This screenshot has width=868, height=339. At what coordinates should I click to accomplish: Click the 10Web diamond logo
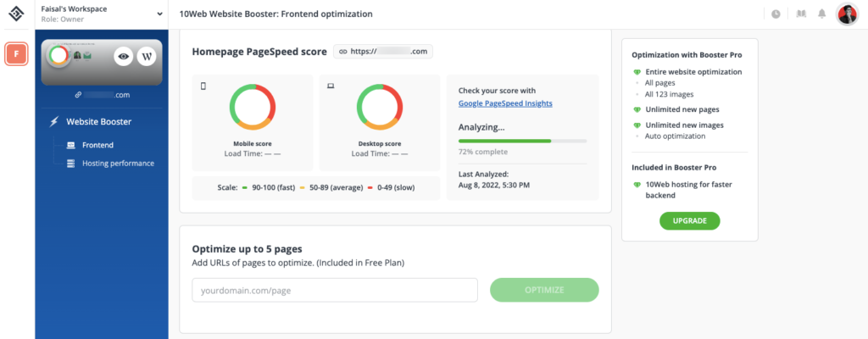click(17, 14)
